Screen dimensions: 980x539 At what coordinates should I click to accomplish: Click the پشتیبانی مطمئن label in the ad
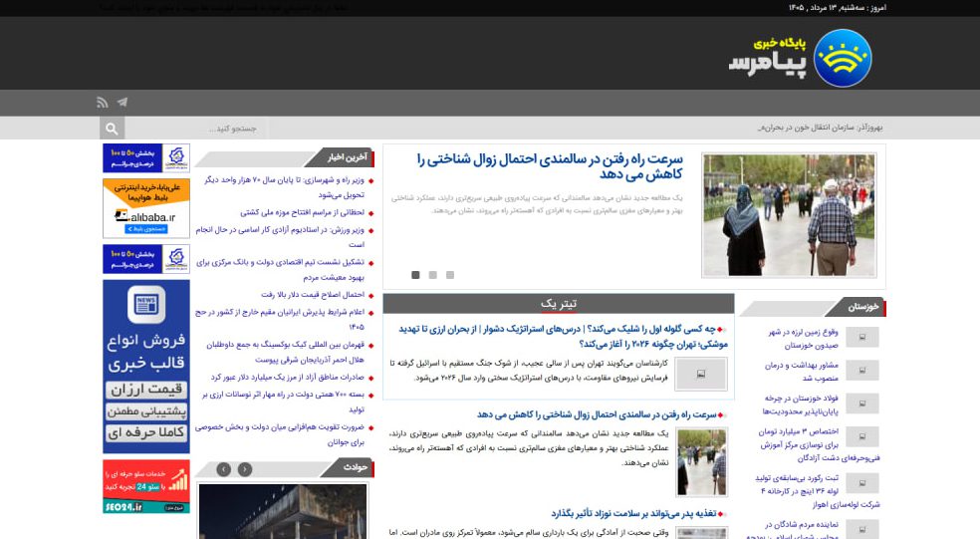pyautogui.click(x=146, y=411)
